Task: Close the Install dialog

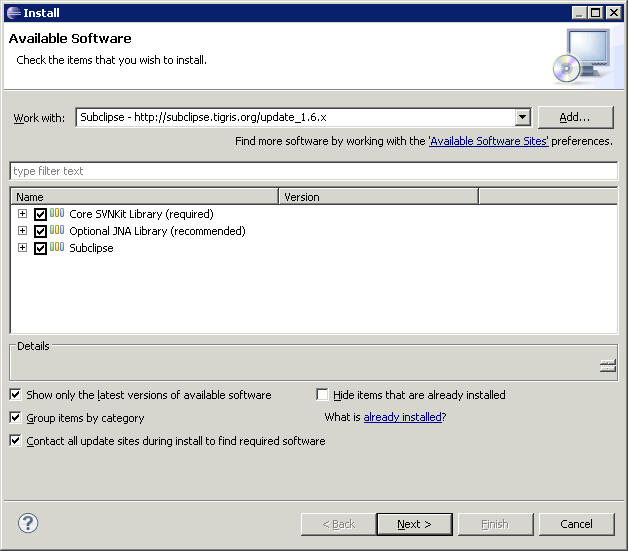Action: pos(613,13)
